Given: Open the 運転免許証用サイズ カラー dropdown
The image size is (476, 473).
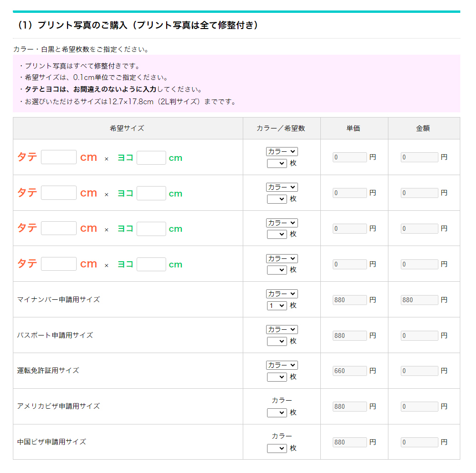Looking at the screenshot, I should coord(282,365).
